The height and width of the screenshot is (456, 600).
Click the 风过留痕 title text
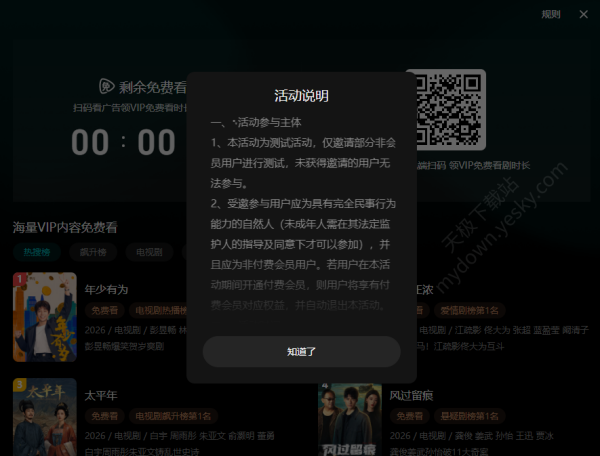pyautogui.click(x=410, y=395)
